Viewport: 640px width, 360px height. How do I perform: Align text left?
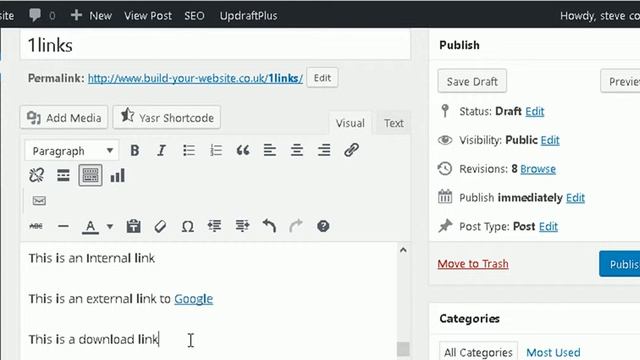270,151
